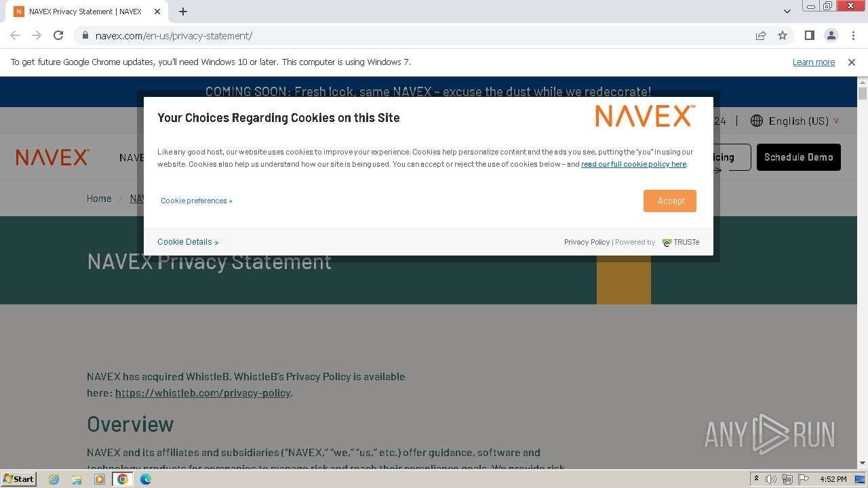Open the whistleb.com privacy-policy link
This screenshot has width=868, height=488.
click(203, 393)
